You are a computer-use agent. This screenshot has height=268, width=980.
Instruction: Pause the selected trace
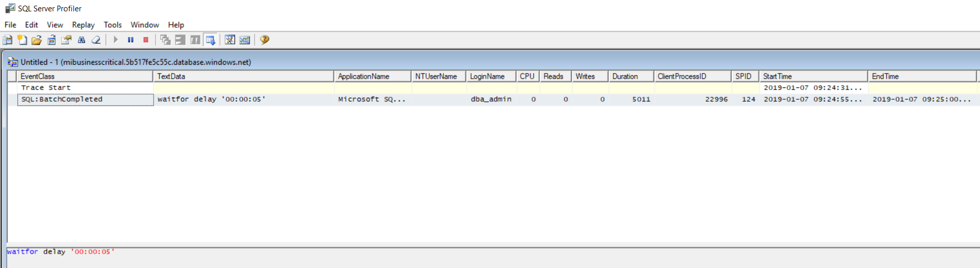[x=131, y=40]
